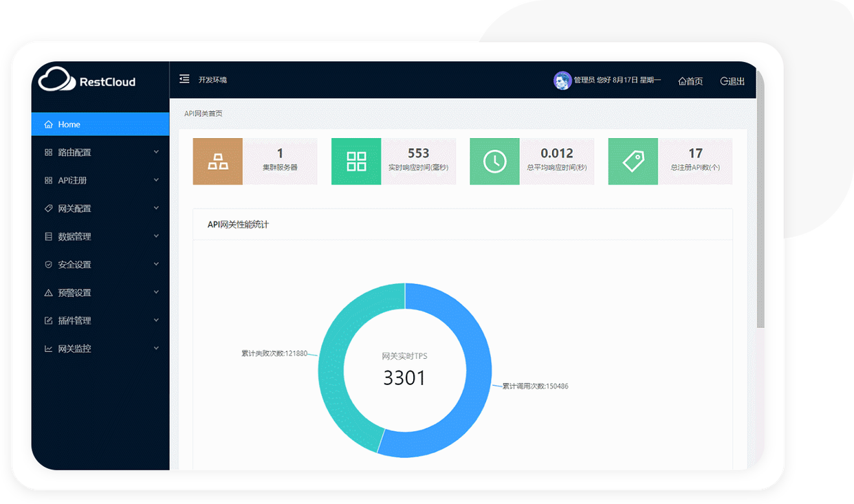Viewport: 854px width, 504px height.
Task: Open the 路由配置 menu
Action: pyautogui.click(x=100, y=153)
